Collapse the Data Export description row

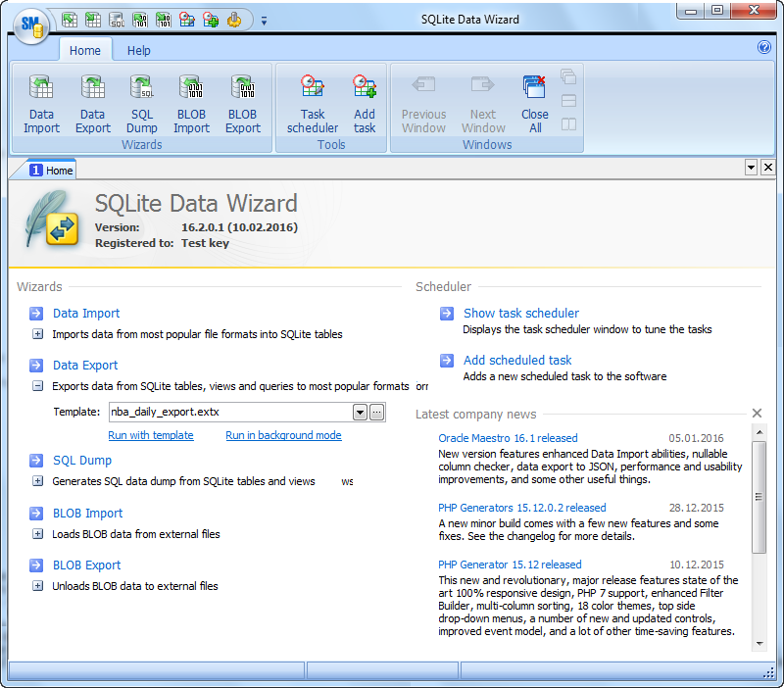tap(35, 385)
